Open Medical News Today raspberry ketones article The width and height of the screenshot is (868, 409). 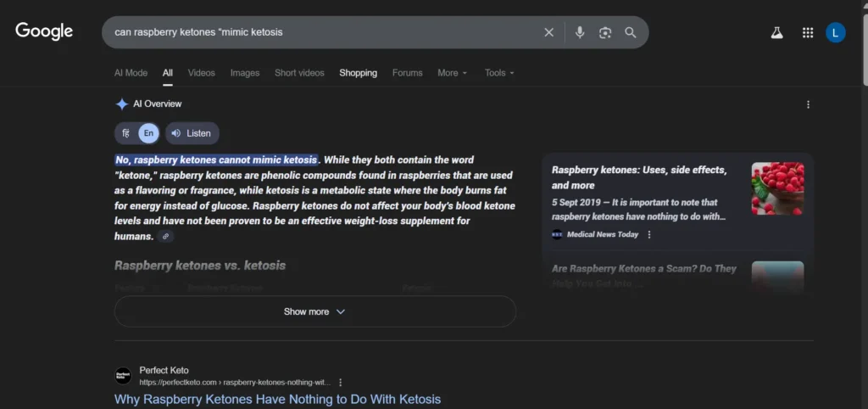click(x=639, y=177)
